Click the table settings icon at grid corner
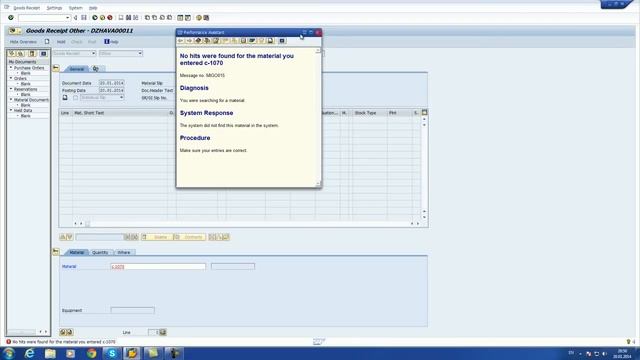The width and height of the screenshot is (640, 360). pyautogui.click(x=424, y=112)
